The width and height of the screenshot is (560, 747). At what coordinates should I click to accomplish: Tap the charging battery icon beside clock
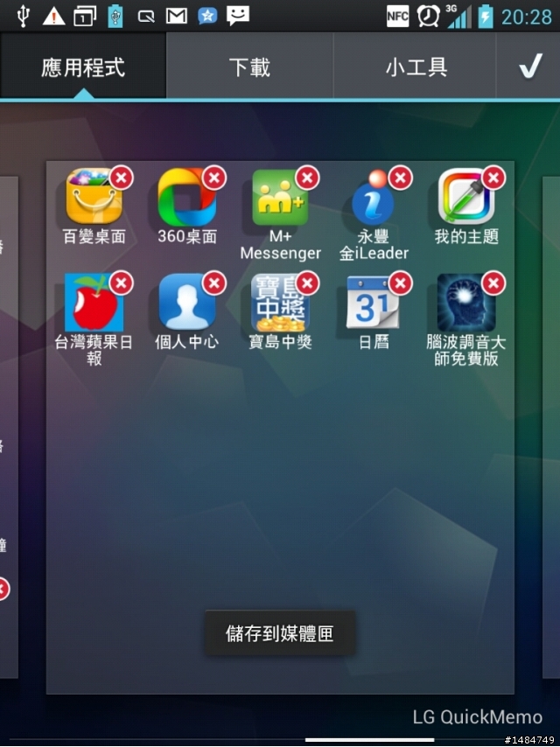(486, 17)
